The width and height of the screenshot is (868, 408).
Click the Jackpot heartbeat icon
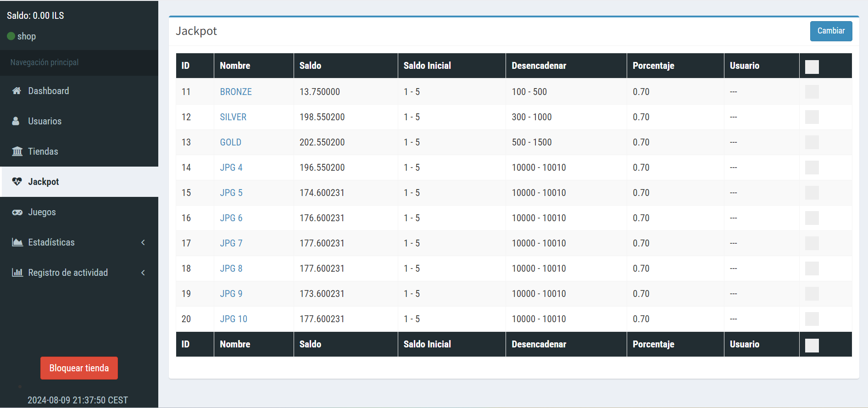(17, 182)
